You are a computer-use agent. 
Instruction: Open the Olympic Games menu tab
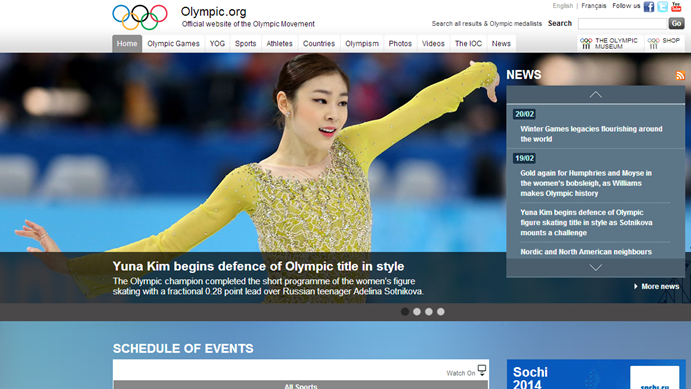pos(173,44)
